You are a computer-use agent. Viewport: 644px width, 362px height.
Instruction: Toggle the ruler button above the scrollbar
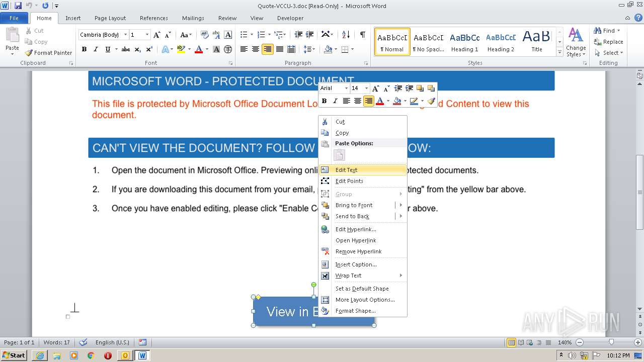(639, 76)
